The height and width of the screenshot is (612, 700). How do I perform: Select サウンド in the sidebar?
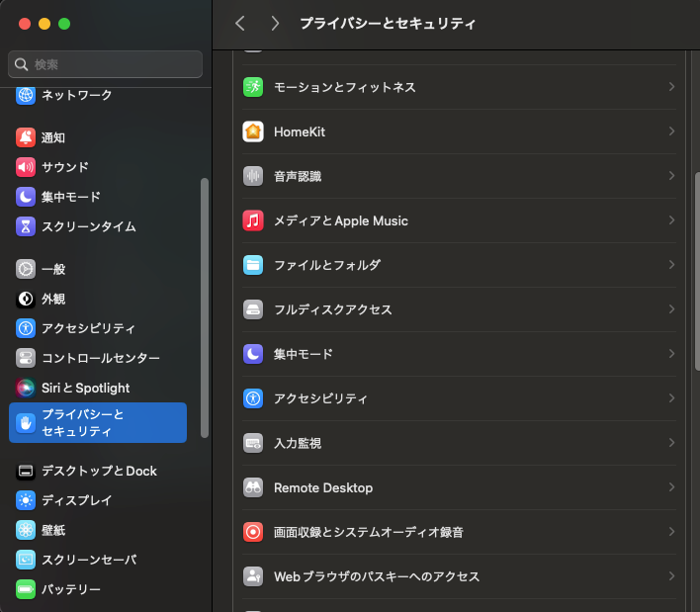click(x=98, y=167)
